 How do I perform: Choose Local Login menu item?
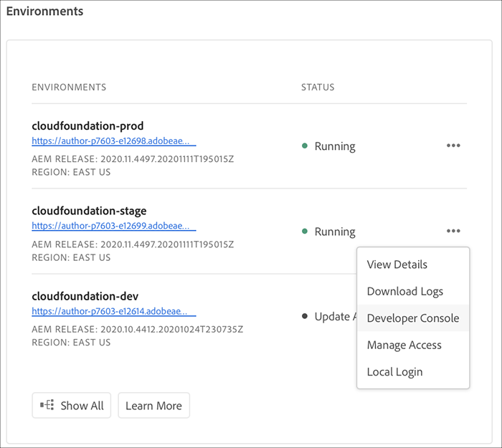(394, 372)
